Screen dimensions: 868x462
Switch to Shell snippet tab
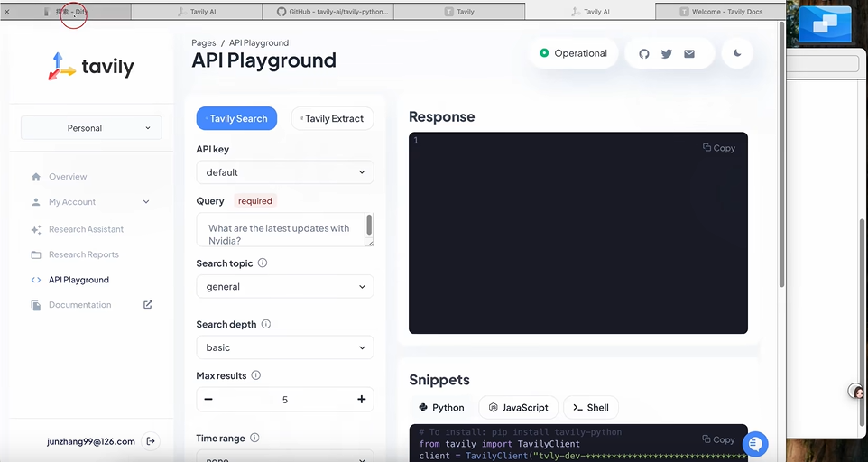[591, 408]
